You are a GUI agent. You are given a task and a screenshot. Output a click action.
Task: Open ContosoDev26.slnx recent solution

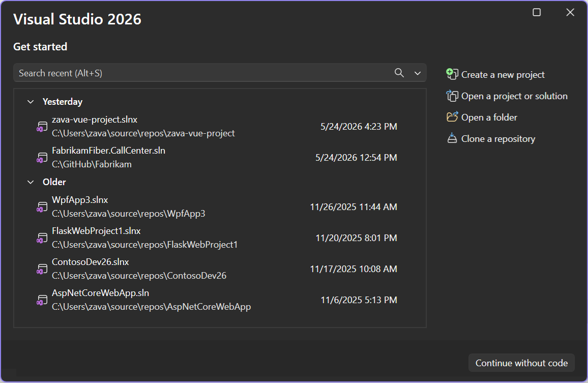coord(91,262)
